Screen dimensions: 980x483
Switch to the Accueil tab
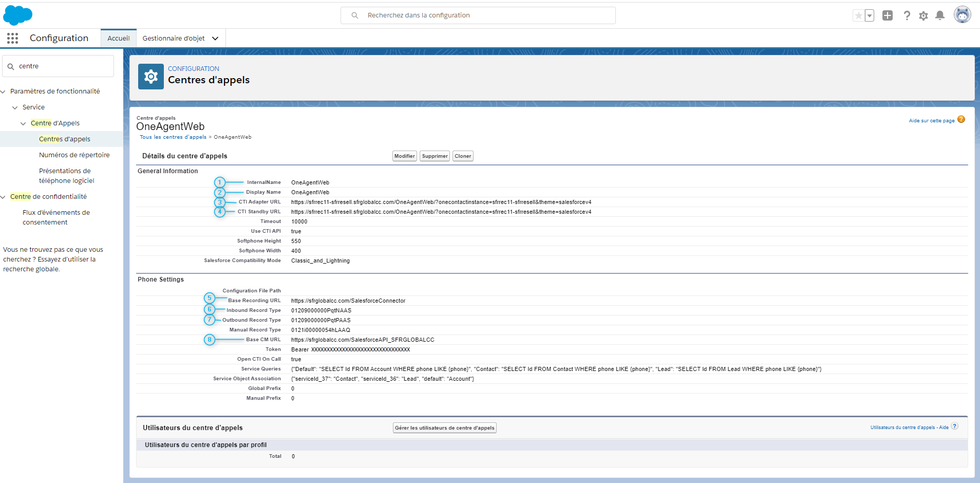[119, 39]
